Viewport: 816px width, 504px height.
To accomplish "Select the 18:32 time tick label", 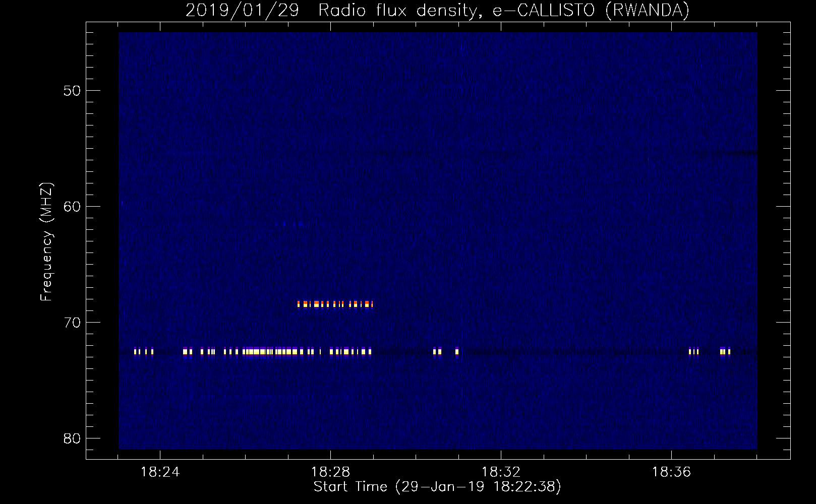I will (501, 472).
